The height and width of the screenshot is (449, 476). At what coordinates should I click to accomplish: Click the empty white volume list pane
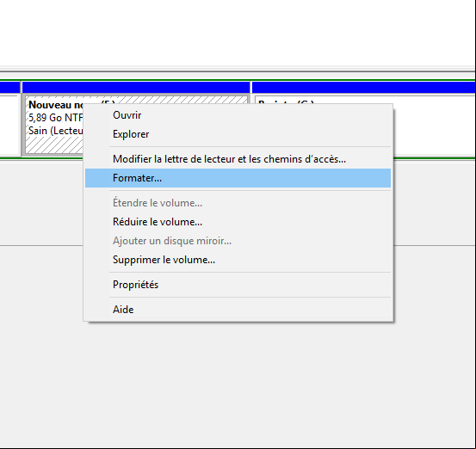(238, 33)
